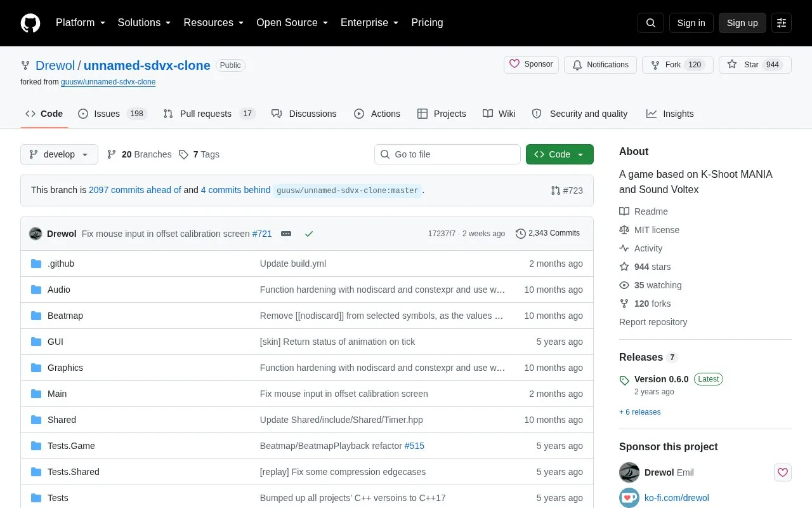Viewport: 812px width, 508px height.
Task: Open the 20 Branches link
Action: point(139,154)
